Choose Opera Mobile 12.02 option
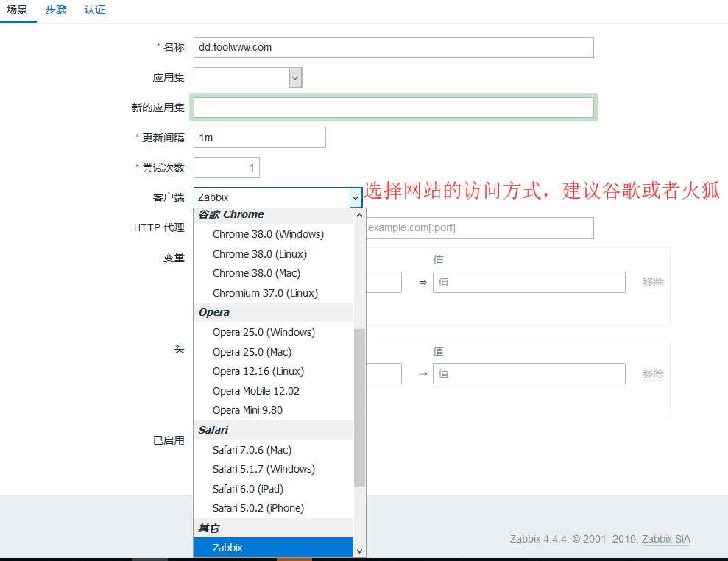 (273, 391)
